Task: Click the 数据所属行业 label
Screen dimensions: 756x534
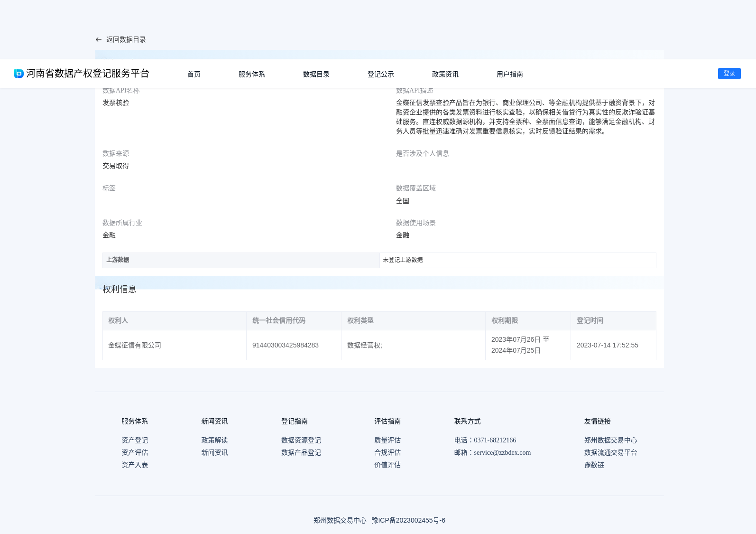Action: click(x=122, y=223)
